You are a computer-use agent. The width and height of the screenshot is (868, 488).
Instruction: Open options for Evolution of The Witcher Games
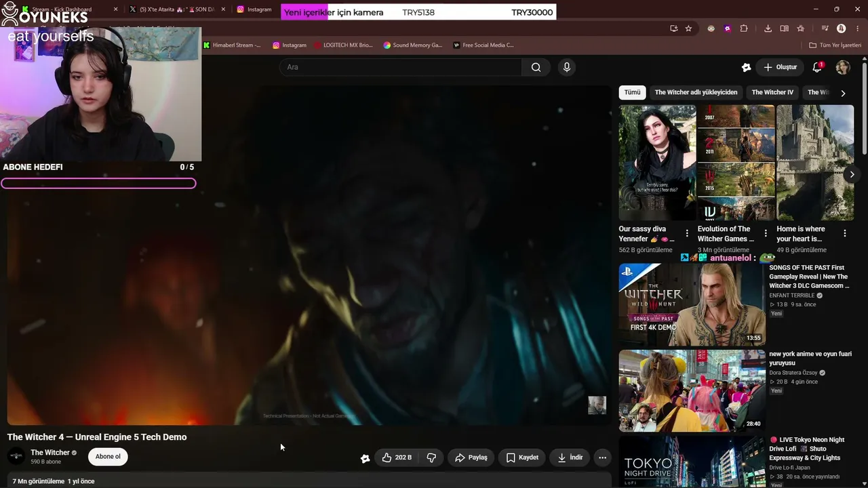click(x=766, y=233)
